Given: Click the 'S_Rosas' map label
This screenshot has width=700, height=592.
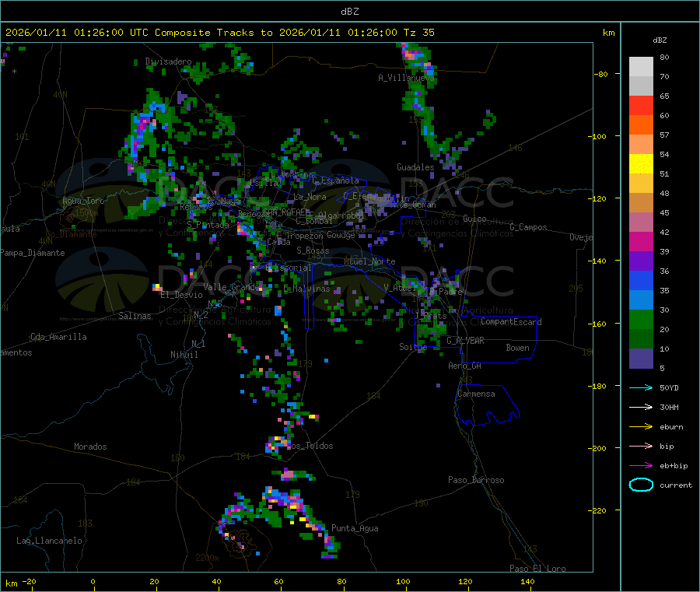Looking at the screenshot, I should point(313,250).
